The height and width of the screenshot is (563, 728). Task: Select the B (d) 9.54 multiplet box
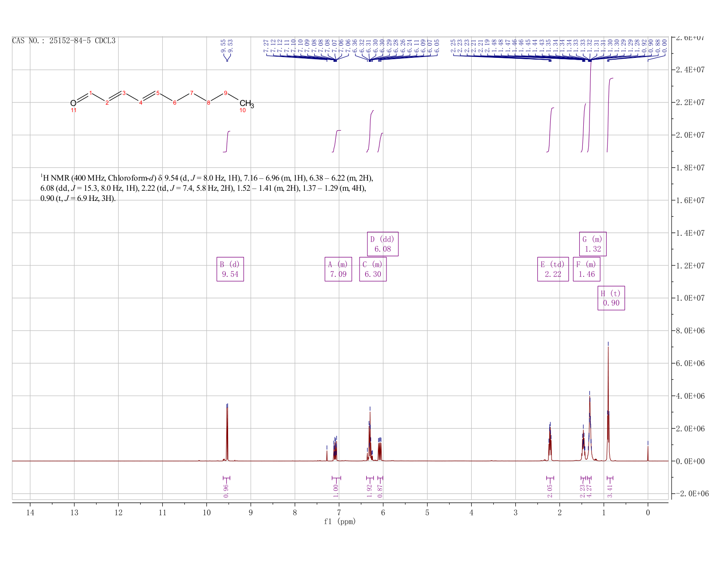tap(230, 269)
